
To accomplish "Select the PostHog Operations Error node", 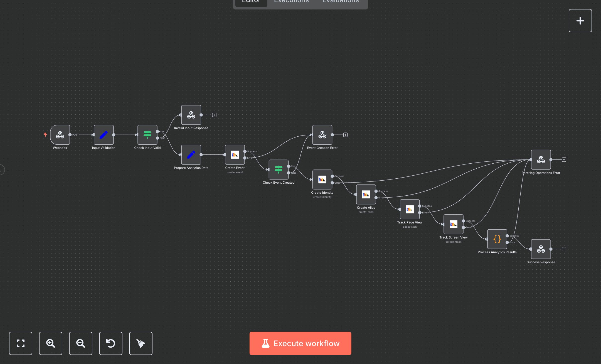I will (541, 160).
